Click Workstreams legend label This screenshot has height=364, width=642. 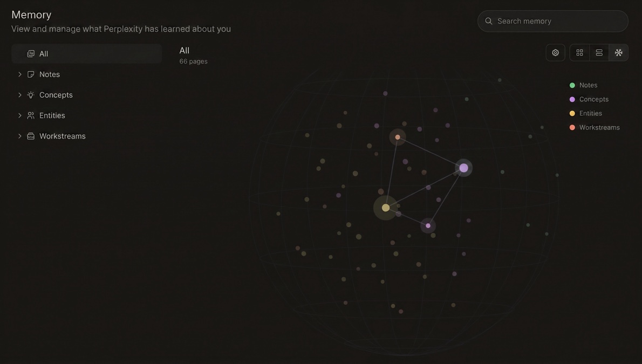point(599,128)
